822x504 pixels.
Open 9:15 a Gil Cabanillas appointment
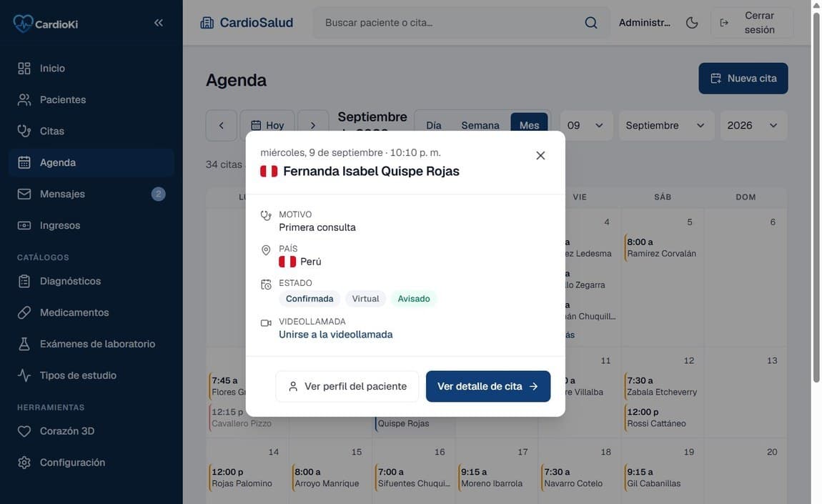662,478
